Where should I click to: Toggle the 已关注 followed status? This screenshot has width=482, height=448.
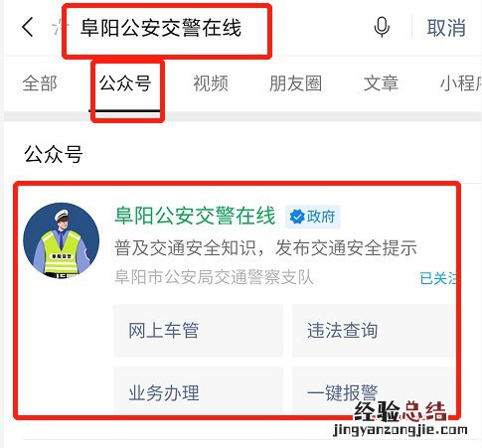point(438,278)
